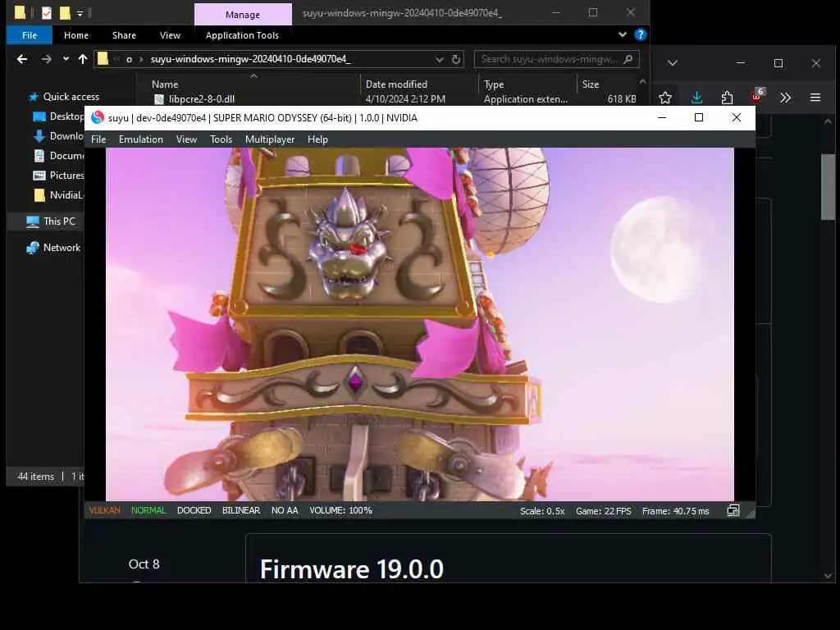Open the Multiplayer menu in suyu
This screenshot has height=630, width=840.
(x=270, y=139)
